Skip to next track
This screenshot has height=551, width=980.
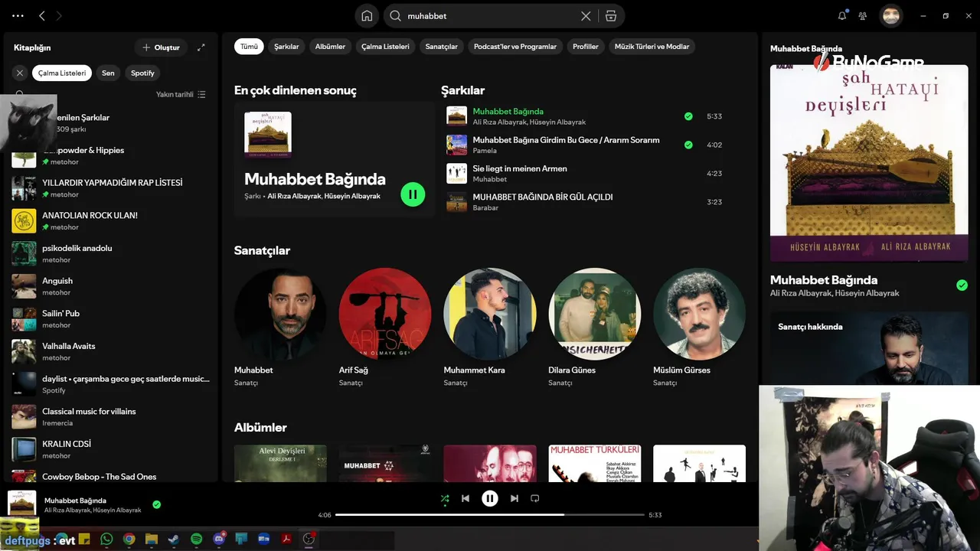(x=514, y=498)
